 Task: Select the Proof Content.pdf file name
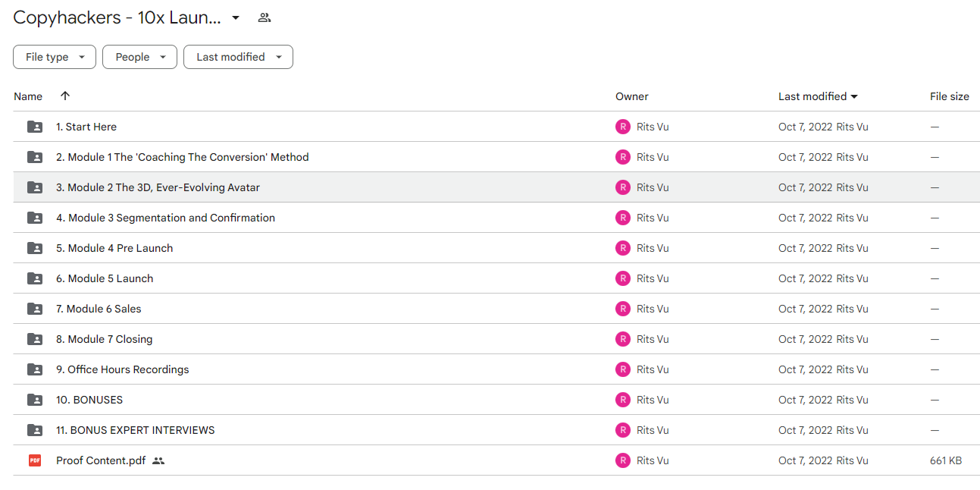(x=101, y=460)
